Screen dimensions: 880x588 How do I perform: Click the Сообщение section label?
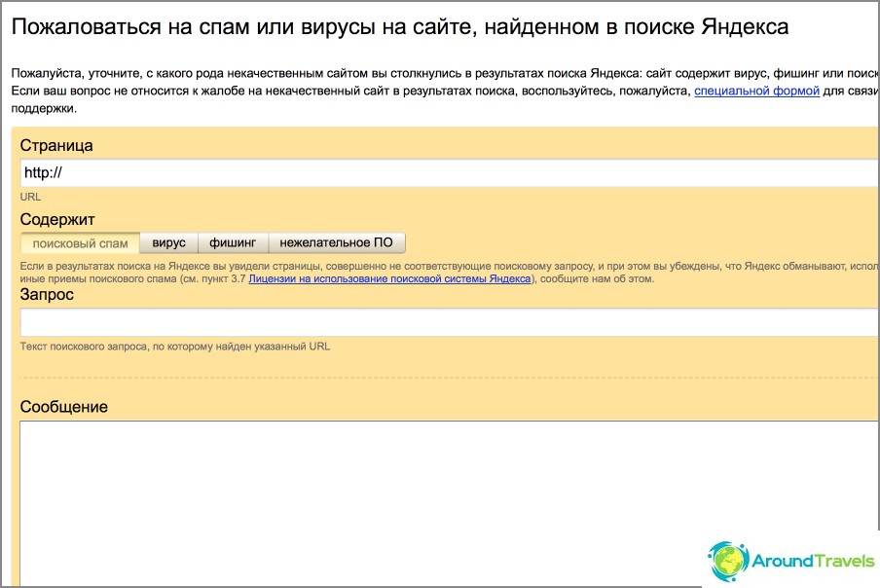click(x=64, y=407)
